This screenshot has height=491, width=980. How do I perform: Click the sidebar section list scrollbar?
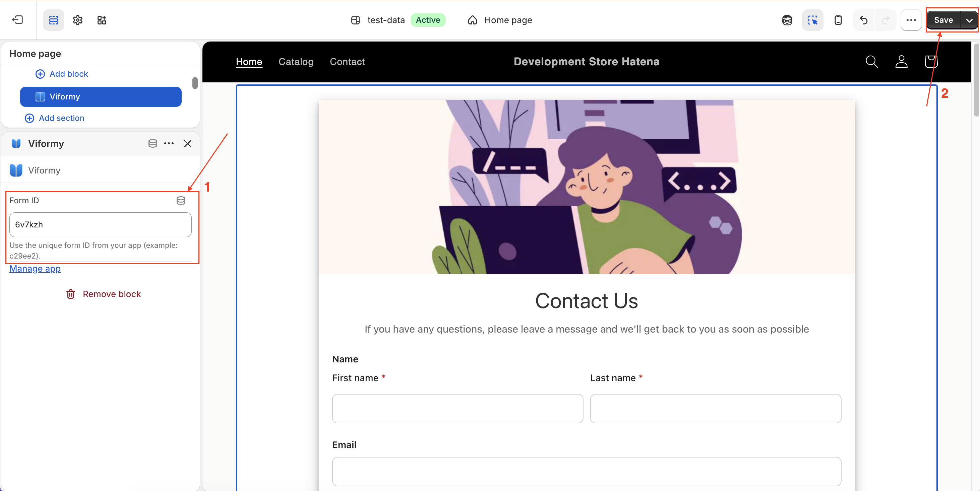coord(195,83)
